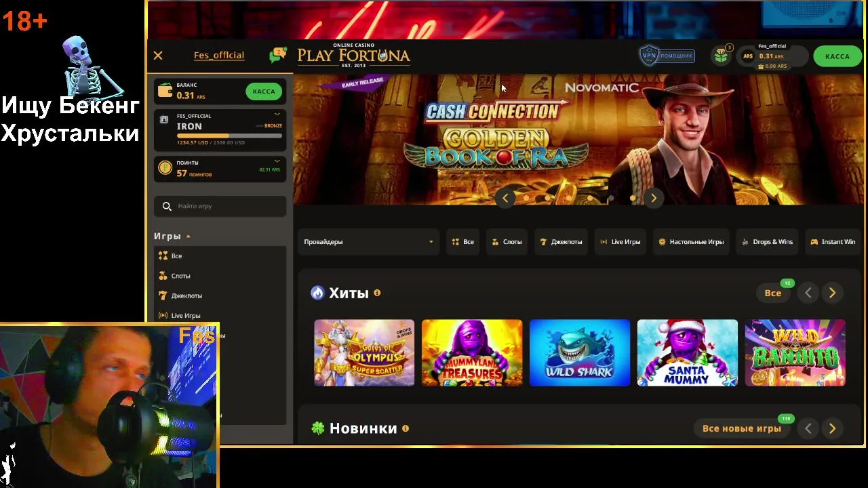Open the VPN помощник badge

(x=667, y=56)
